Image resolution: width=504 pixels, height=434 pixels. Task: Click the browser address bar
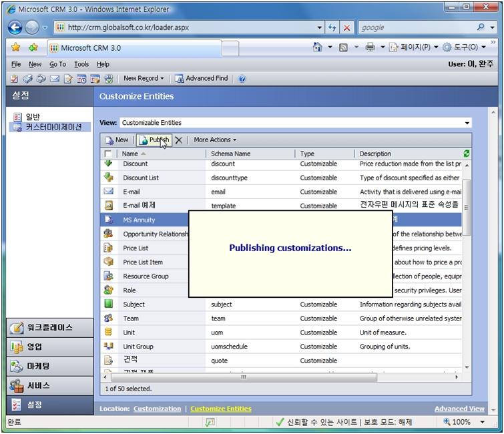188,27
